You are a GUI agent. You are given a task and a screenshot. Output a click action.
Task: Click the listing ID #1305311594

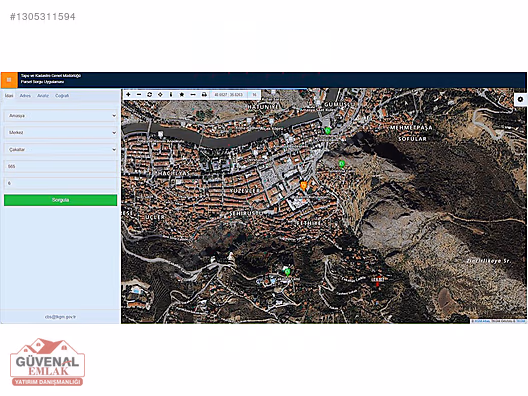click(x=43, y=17)
